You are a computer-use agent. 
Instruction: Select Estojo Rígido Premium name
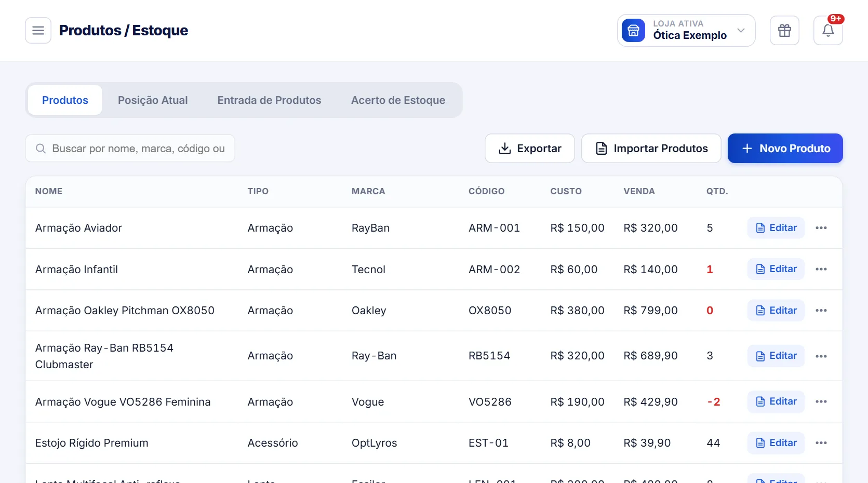pyautogui.click(x=92, y=443)
